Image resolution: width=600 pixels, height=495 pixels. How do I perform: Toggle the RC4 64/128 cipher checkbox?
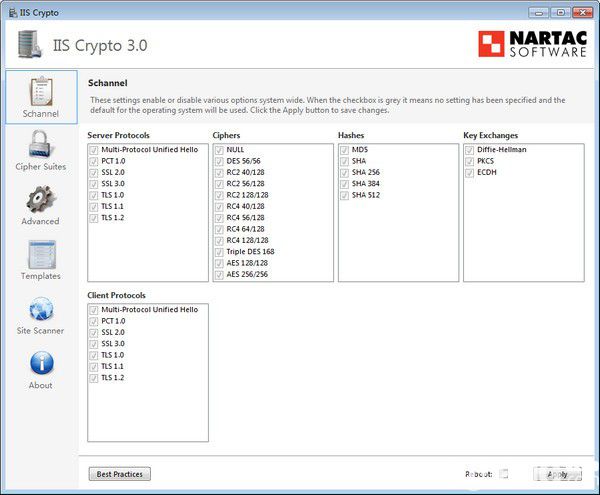tap(219, 230)
